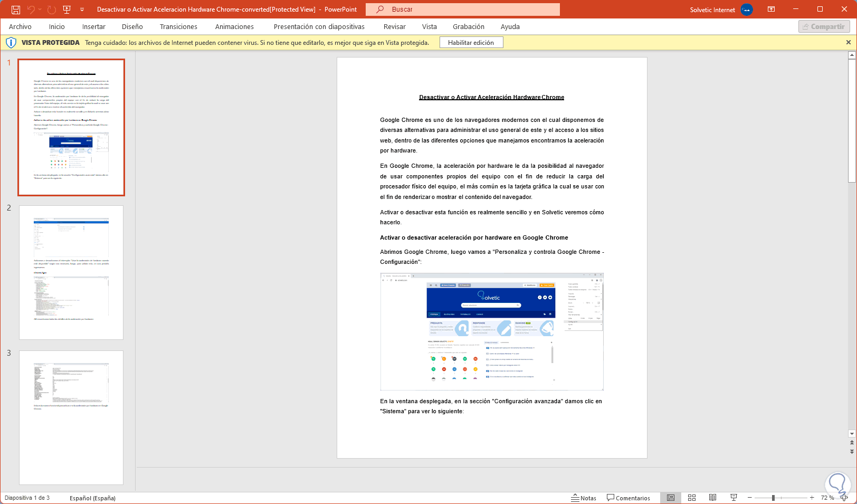Click heading 'Activar o desactivar aceleración por hardware en Google Chrome'
The height and width of the screenshot is (504, 857).
click(x=474, y=237)
